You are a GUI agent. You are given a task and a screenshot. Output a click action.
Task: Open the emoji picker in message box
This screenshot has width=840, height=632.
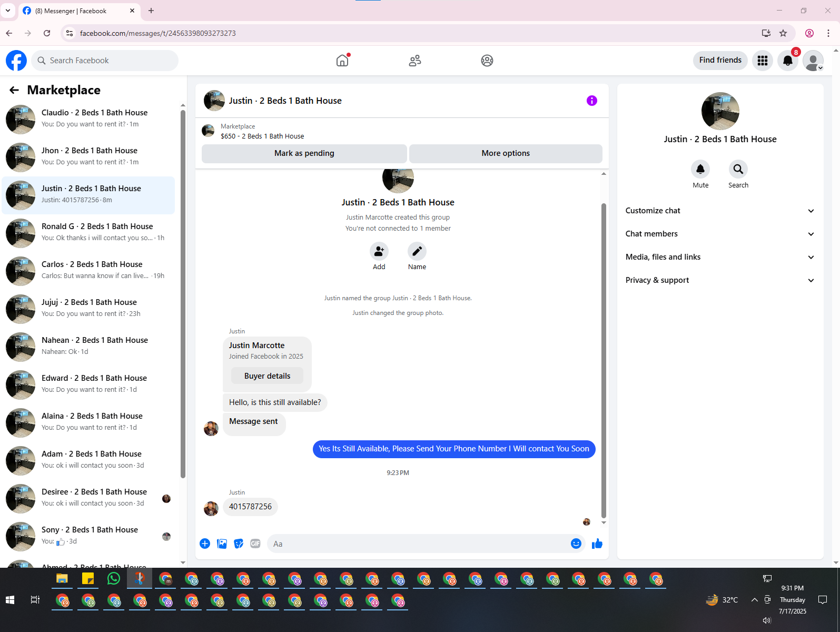tap(576, 544)
